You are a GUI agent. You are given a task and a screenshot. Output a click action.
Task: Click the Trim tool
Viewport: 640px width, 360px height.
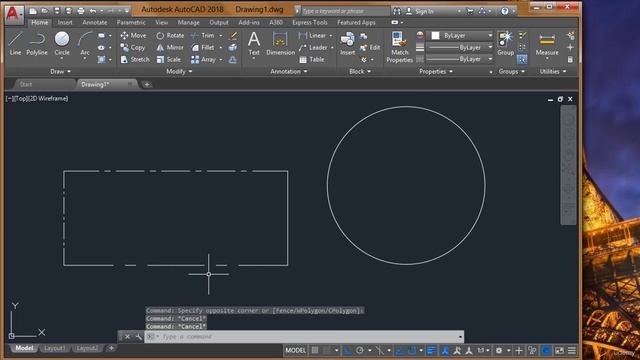point(203,36)
